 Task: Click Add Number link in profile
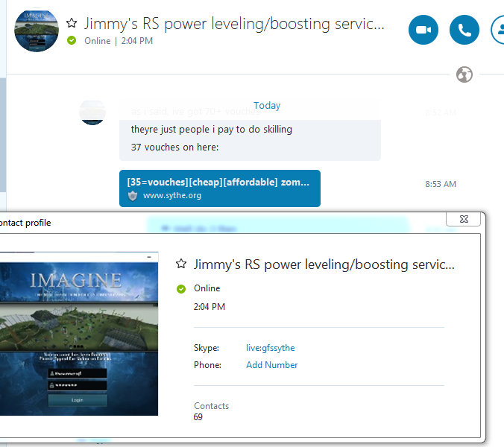pos(271,365)
